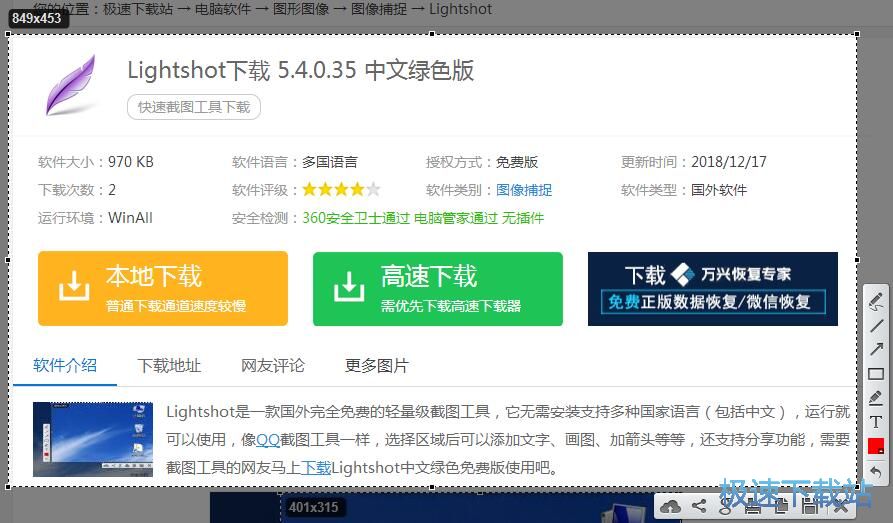893x523 pixels.
Task: Click the printer icon in Lightshot toolbar
Action: 753,506
